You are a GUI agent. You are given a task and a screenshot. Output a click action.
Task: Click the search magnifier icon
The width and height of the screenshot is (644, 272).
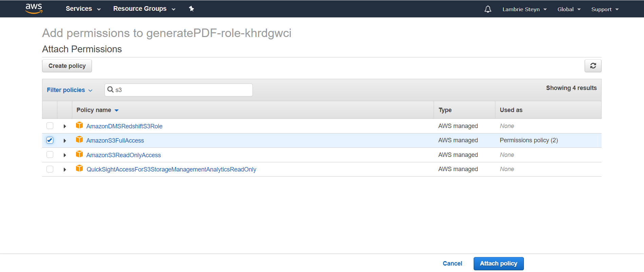(110, 90)
